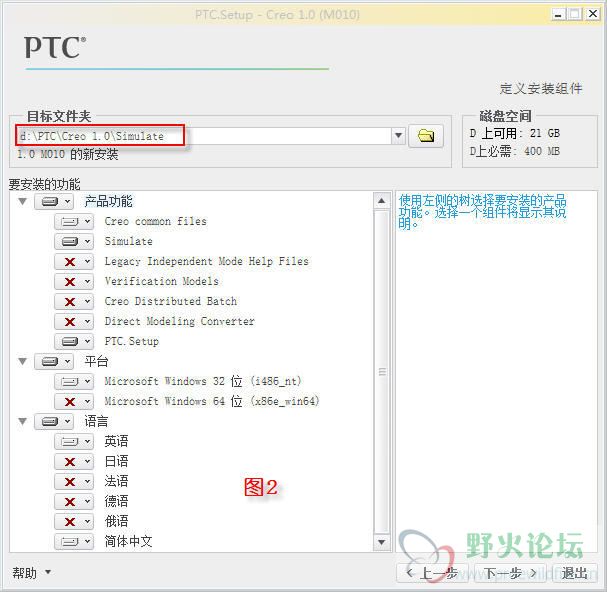This screenshot has width=607, height=592.
Task: Click install icon for Windows 32 位
Action: click(x=70, y=382)
